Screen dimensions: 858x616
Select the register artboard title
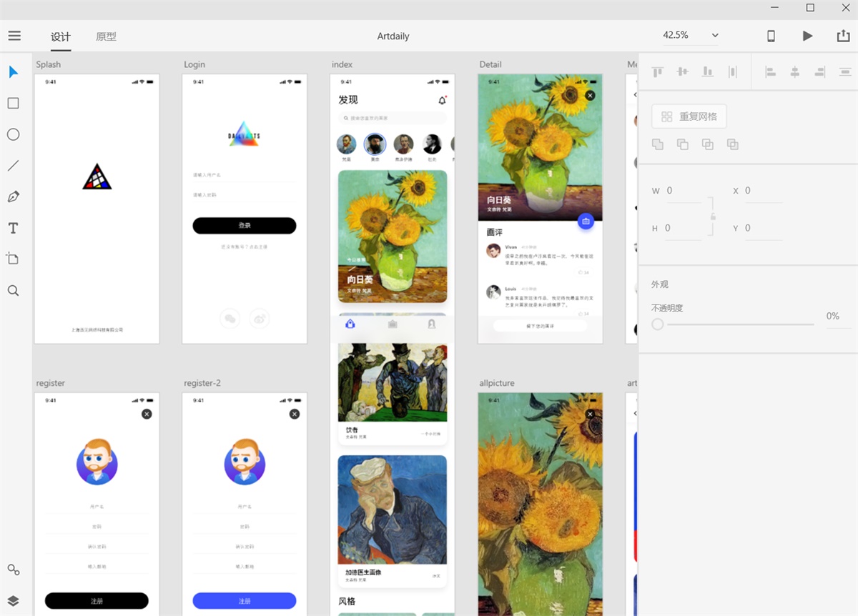point(51,383)
